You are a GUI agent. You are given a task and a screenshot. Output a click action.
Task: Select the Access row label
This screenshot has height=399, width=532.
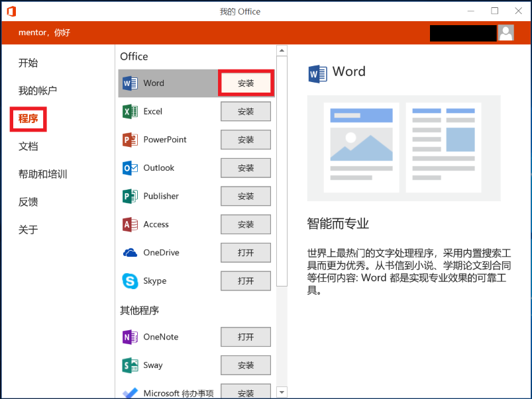(x=156, y=224)
